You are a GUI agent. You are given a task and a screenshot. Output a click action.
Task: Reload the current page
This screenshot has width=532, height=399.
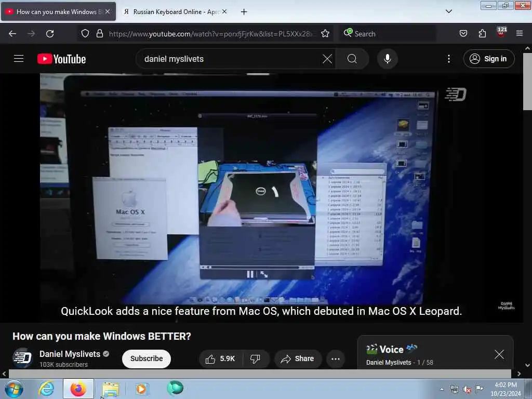pos(50,34)
